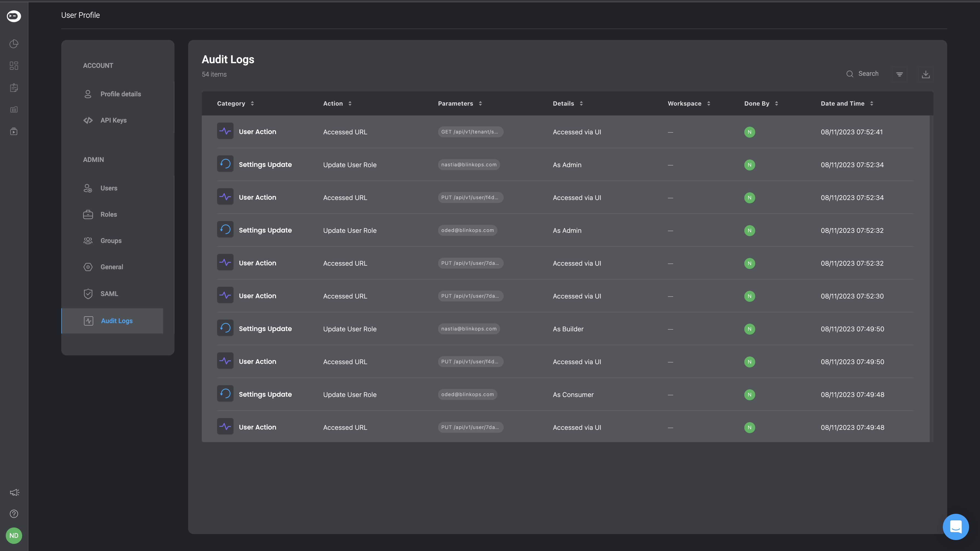
Task: Click the Blink logo icon at top left
Action: tap(14, 16)
